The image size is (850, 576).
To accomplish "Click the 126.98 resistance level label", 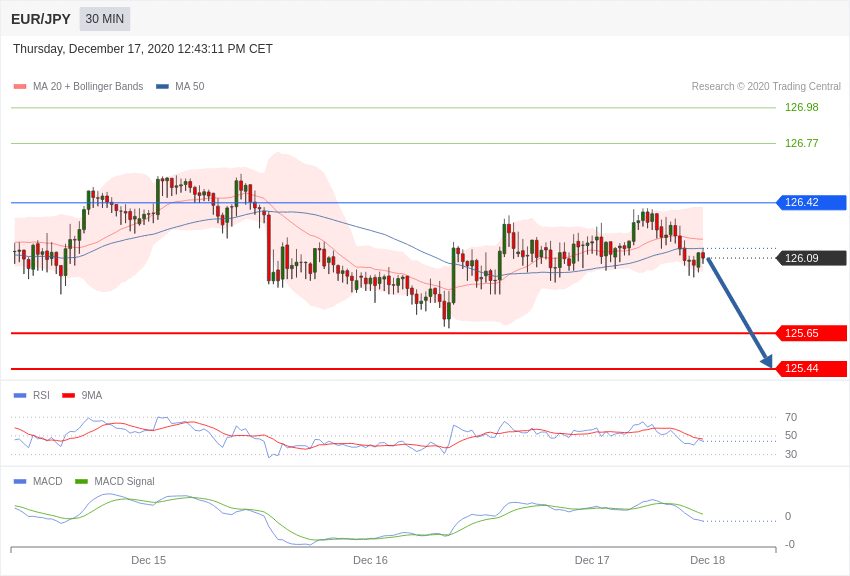I will tap(801, 107).
